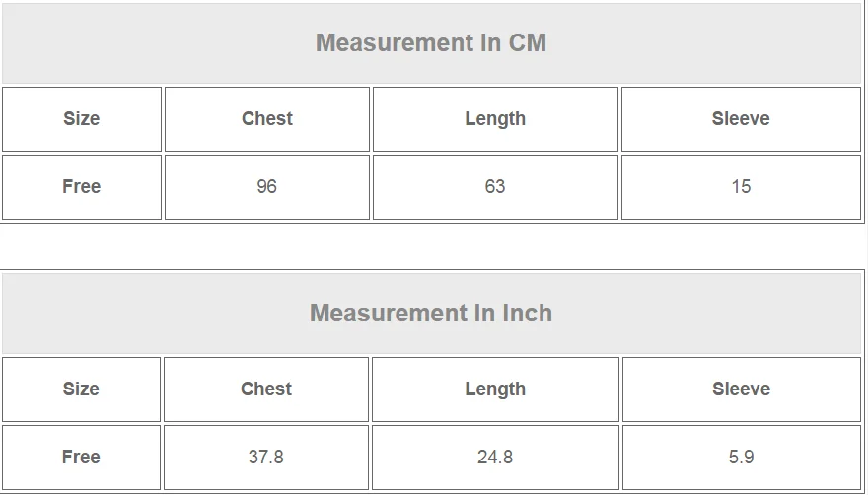Select Length header in Inch table

click(x=495, y=389)
